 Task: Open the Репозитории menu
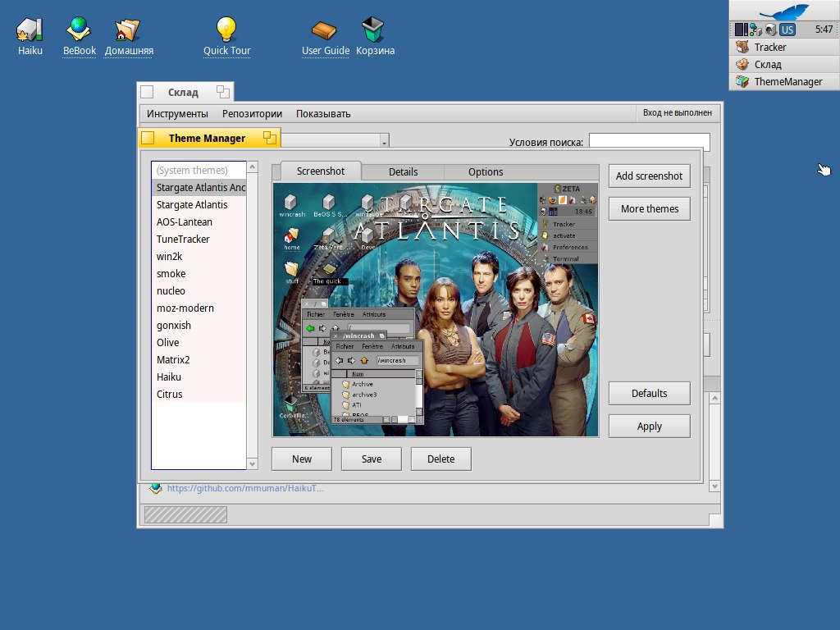[252, 113]
